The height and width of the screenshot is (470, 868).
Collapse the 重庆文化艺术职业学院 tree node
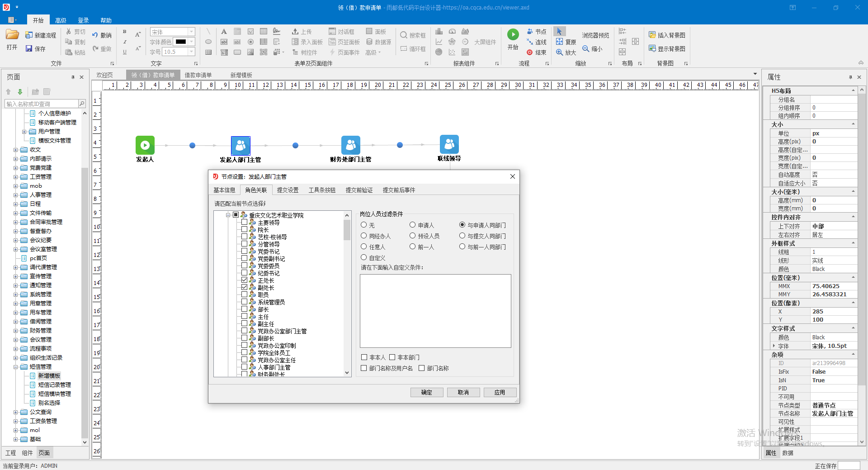(228, 215)
